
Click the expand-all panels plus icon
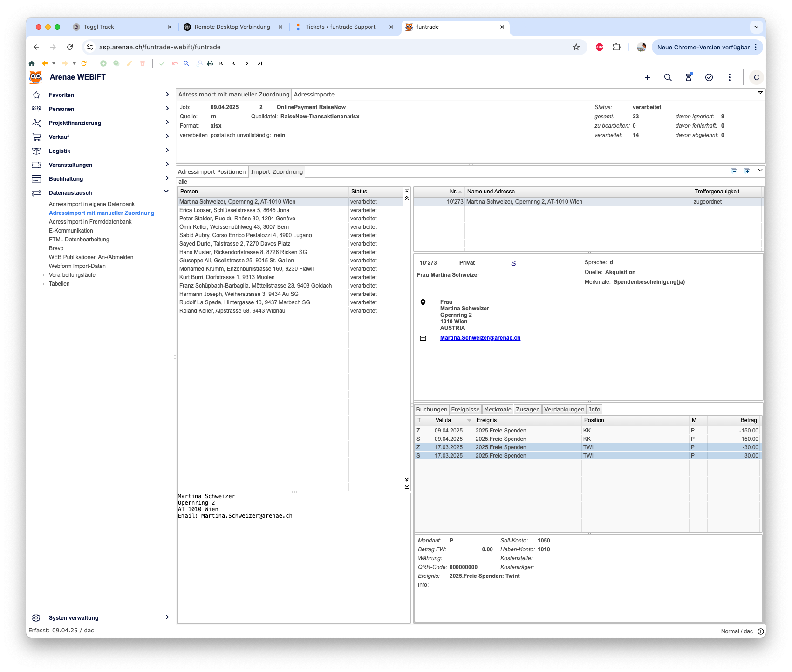[x=747, y=171]
